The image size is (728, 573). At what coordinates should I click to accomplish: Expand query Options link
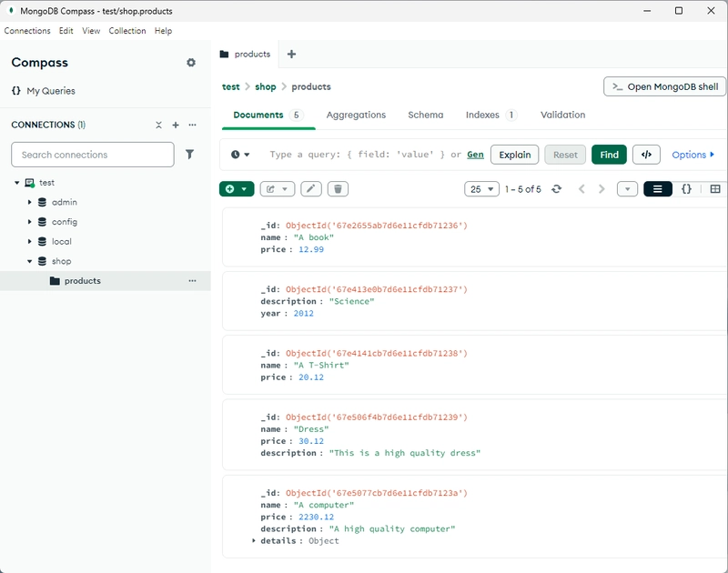(x=693, y=155)
